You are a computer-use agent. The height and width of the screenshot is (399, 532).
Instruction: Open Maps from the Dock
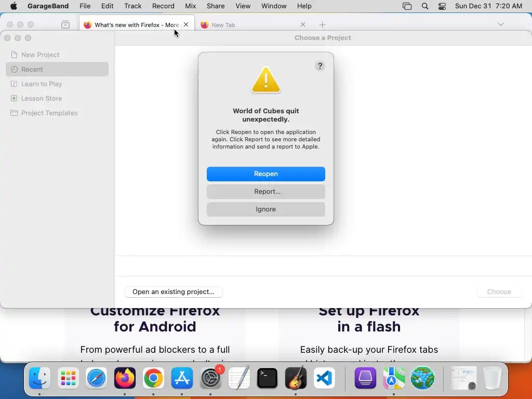394,378
